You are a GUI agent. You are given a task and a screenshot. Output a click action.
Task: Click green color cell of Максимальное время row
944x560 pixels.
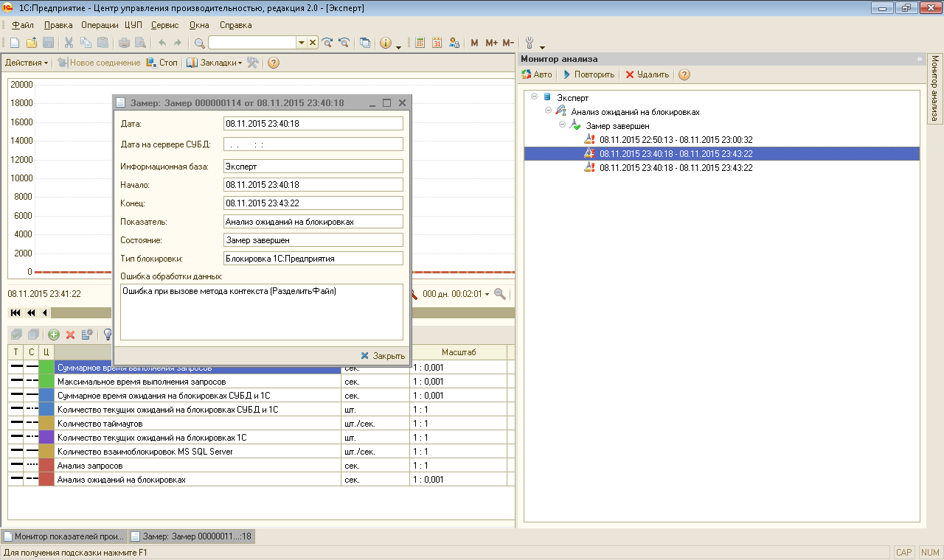coord(46,382)
